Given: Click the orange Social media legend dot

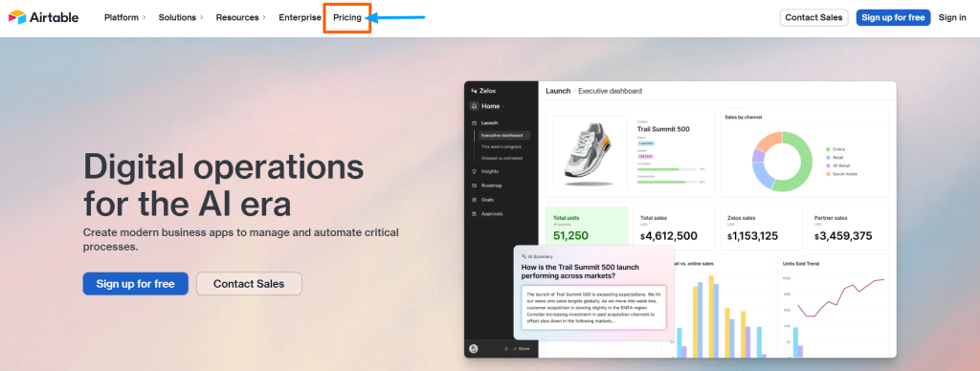Looking at the screenshot, I should tap(828, 174).
